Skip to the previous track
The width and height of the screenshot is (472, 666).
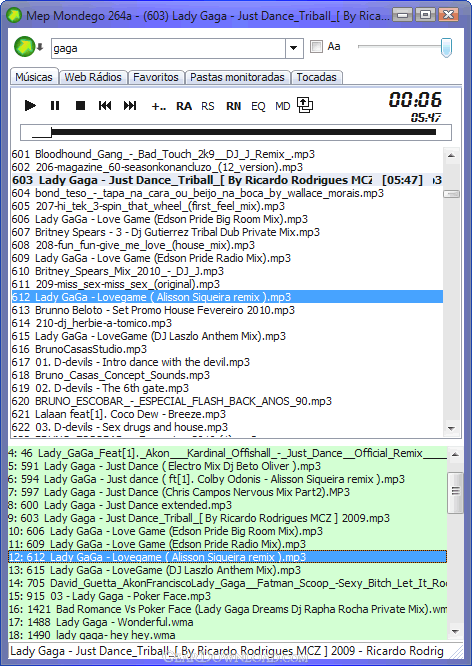click(105, 105)
